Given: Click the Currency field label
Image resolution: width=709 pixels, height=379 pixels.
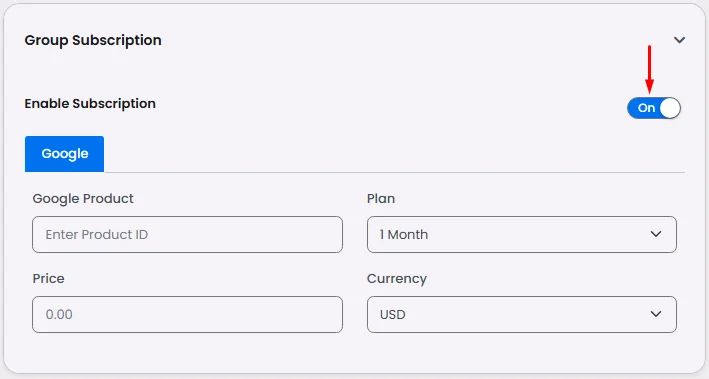Looking at the screenshot, I should 397,279.
